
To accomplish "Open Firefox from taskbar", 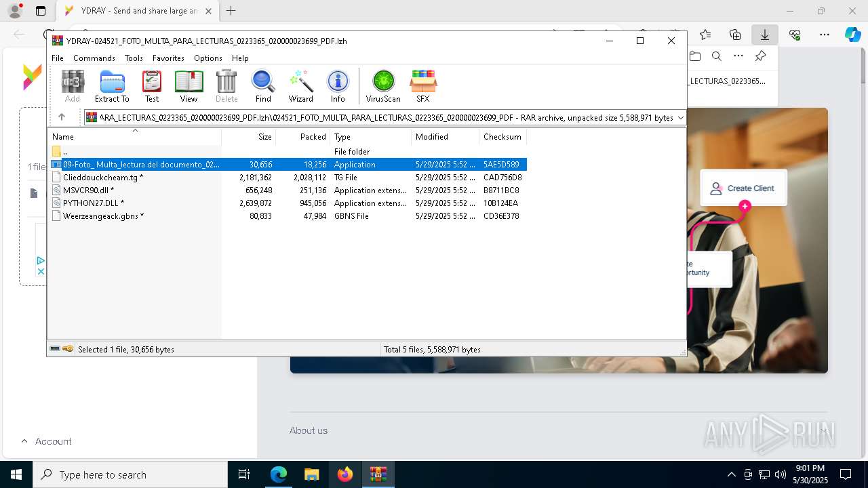I will (x=345, y=474).
